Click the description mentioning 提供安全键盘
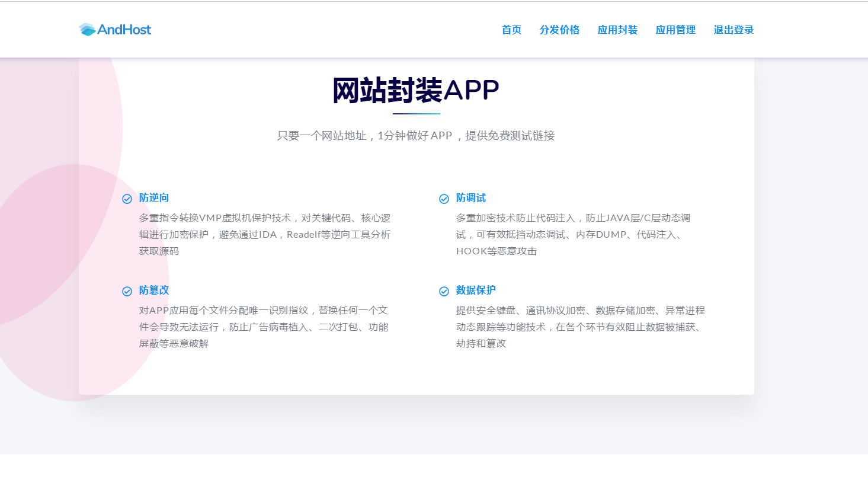Viewport: 868px width, 495px height. 581,327
